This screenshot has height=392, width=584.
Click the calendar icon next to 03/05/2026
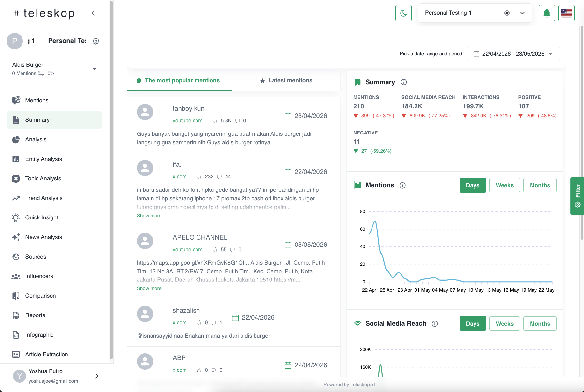tap(288, 245)
